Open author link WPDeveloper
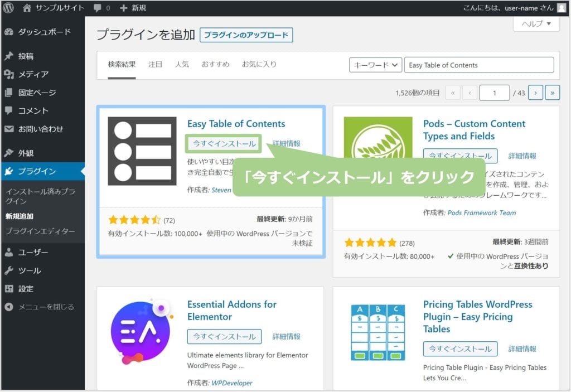571x392 pixels. click(232, 383)
